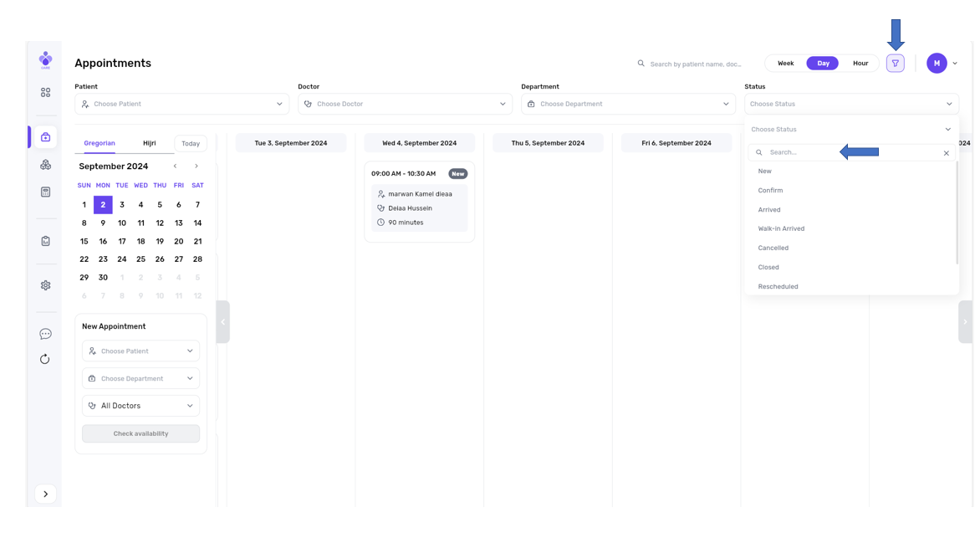Screen dimensions: 980x538
Task: Click the refresh history icon in sidebar
Action: (x=45, y=359)
